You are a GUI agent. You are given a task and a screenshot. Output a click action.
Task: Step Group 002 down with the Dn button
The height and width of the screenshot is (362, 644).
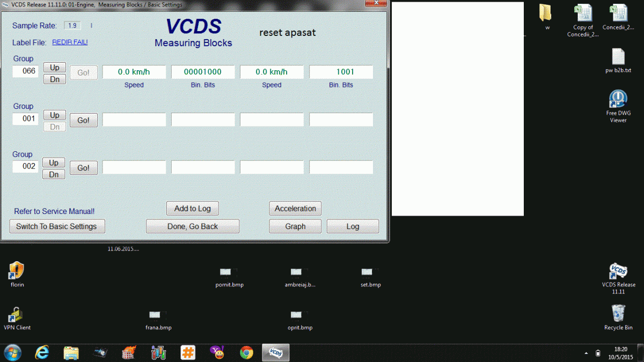[x=54, y=175]
